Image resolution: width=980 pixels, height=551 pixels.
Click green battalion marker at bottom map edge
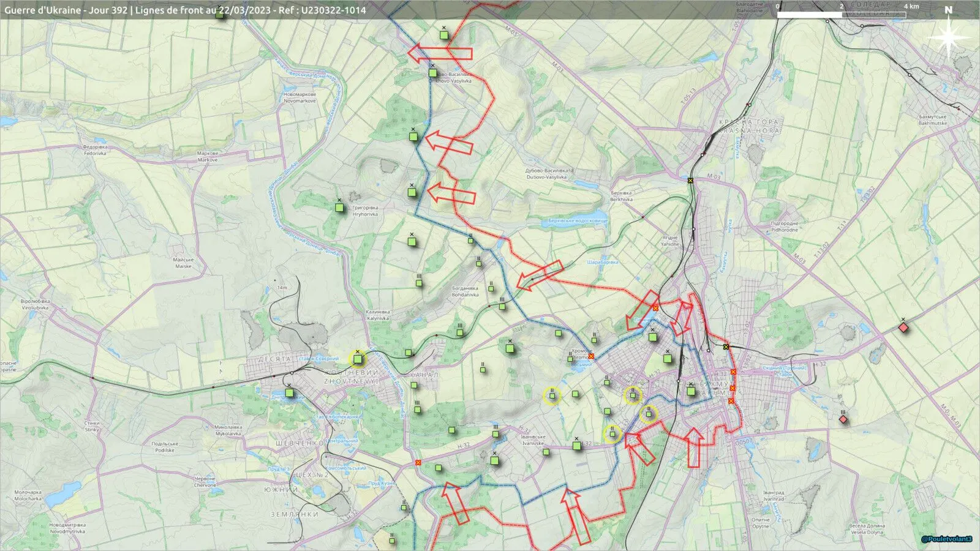point(393,540)
